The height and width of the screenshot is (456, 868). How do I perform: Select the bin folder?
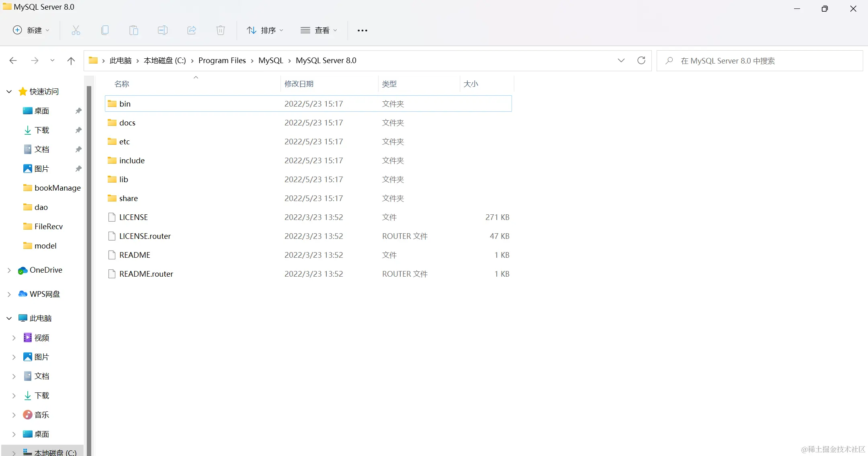[x=125, y=104]
